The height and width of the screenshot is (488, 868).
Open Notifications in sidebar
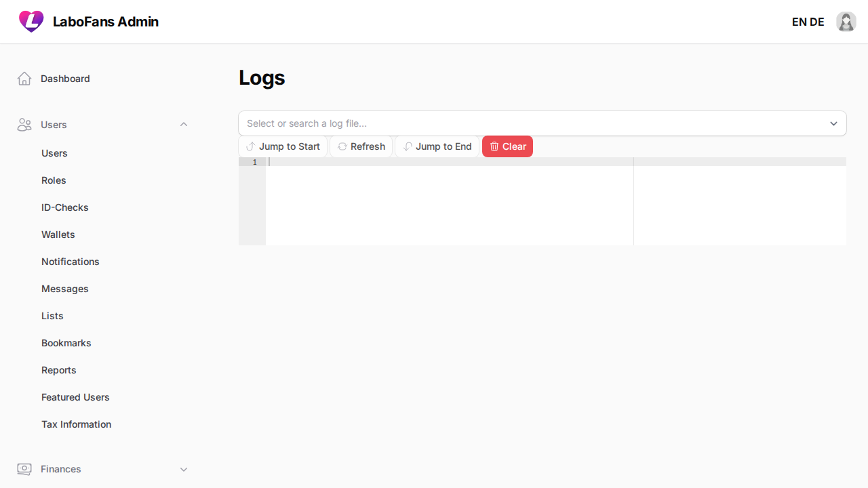[71, 262]
